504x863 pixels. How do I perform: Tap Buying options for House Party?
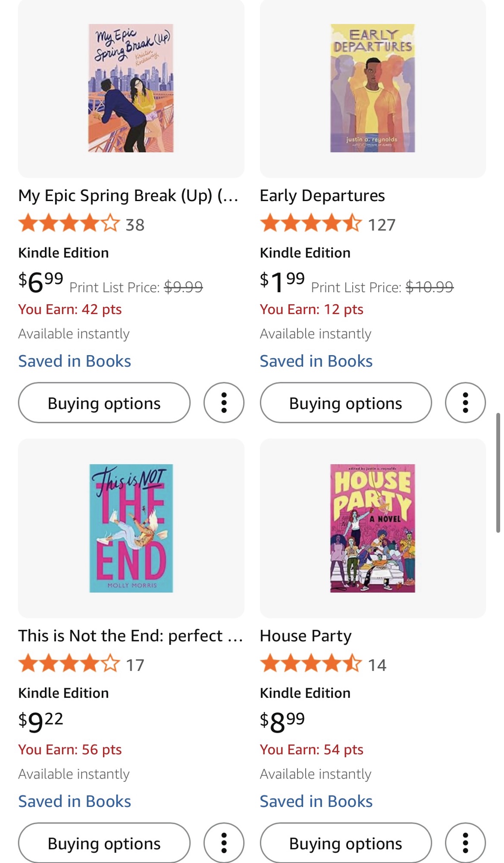pyautogui.click(x=345, y=843)
